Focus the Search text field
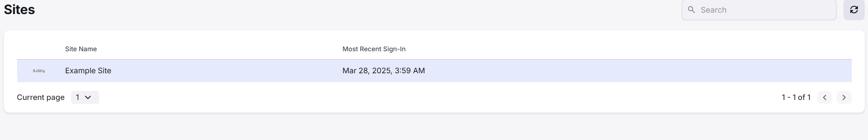The width and height of the screenshot is (868, 140). tap(759, 10)
